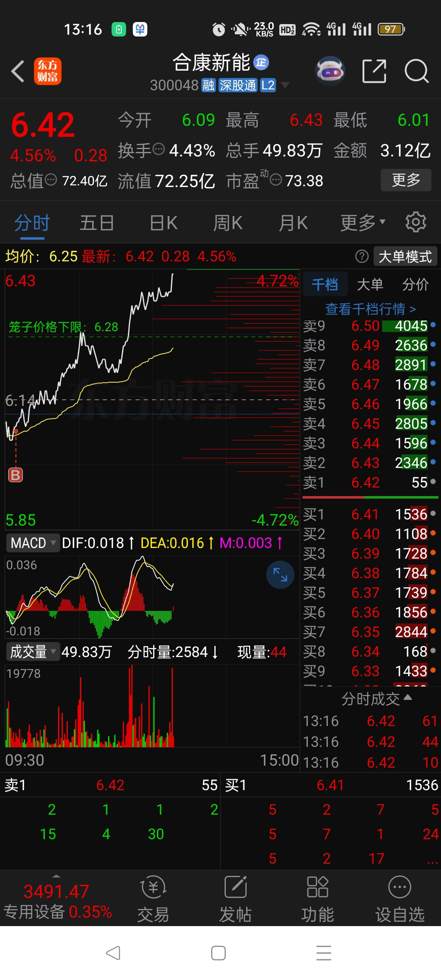Switch to the 五日 tab

coord(97,223)
